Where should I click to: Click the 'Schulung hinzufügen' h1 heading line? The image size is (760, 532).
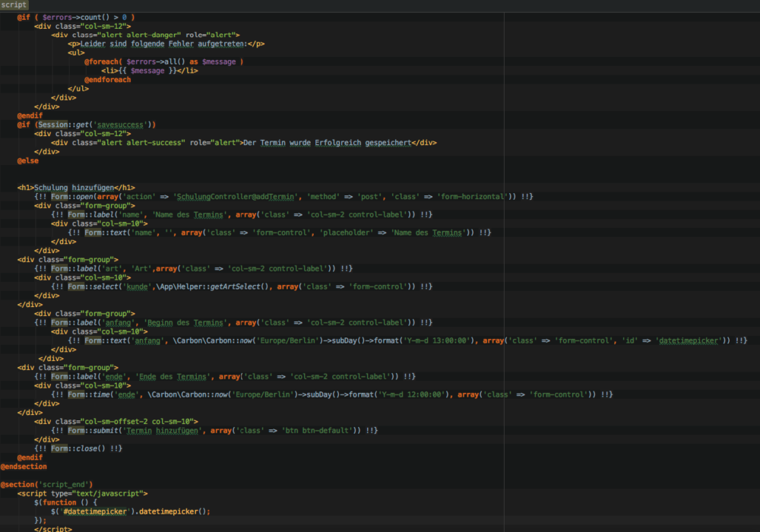(76, 188)
